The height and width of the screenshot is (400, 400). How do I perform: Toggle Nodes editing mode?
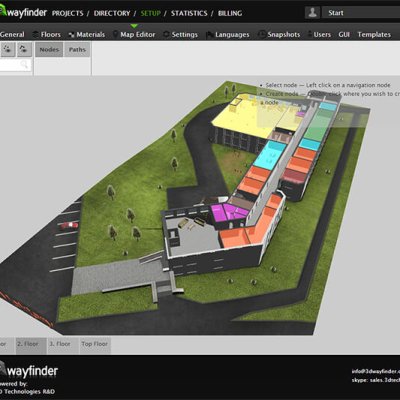pyautogui.click(x=49, y=50)
